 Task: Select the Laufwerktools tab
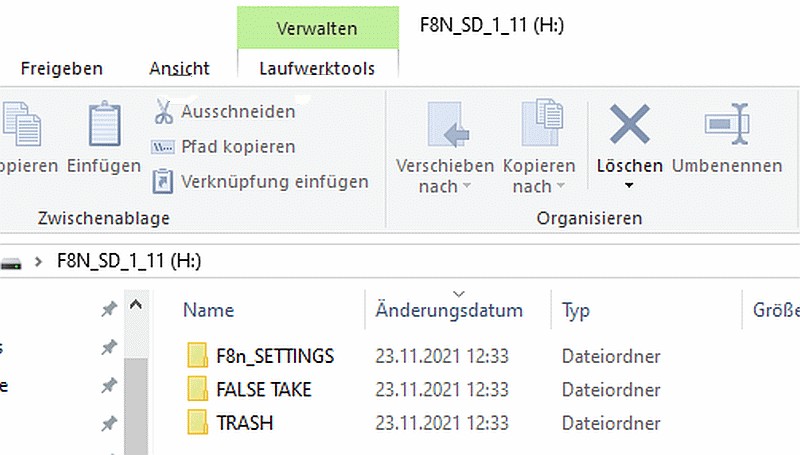pyautogui.click(x=317, y=69)
